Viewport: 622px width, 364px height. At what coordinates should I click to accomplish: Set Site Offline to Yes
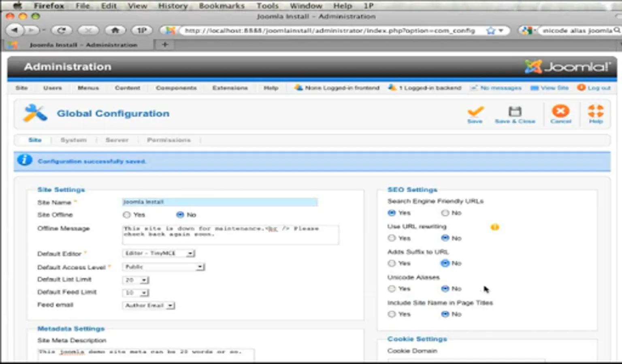coord(127,215)
